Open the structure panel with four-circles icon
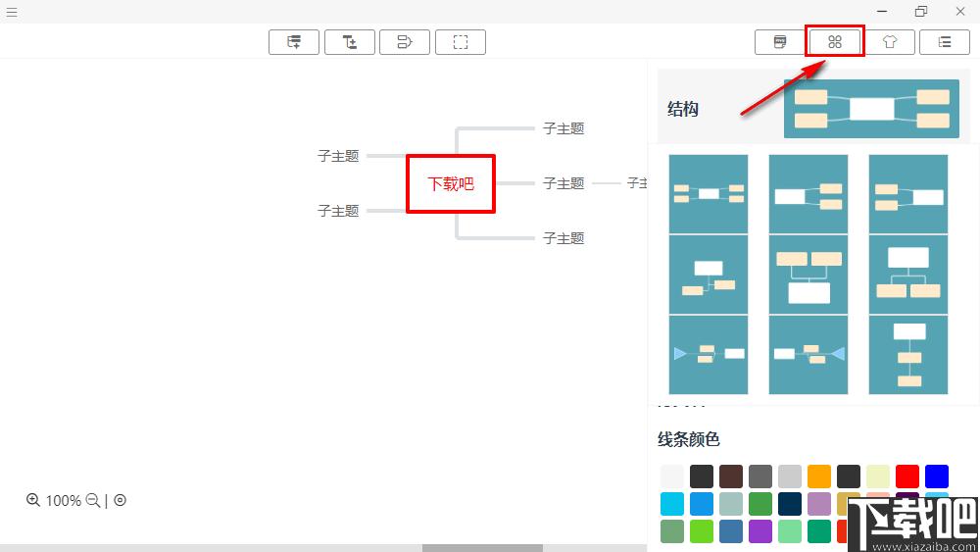Image resolution: width=980 pixels, height=552 pixels. tap(835, 42)
